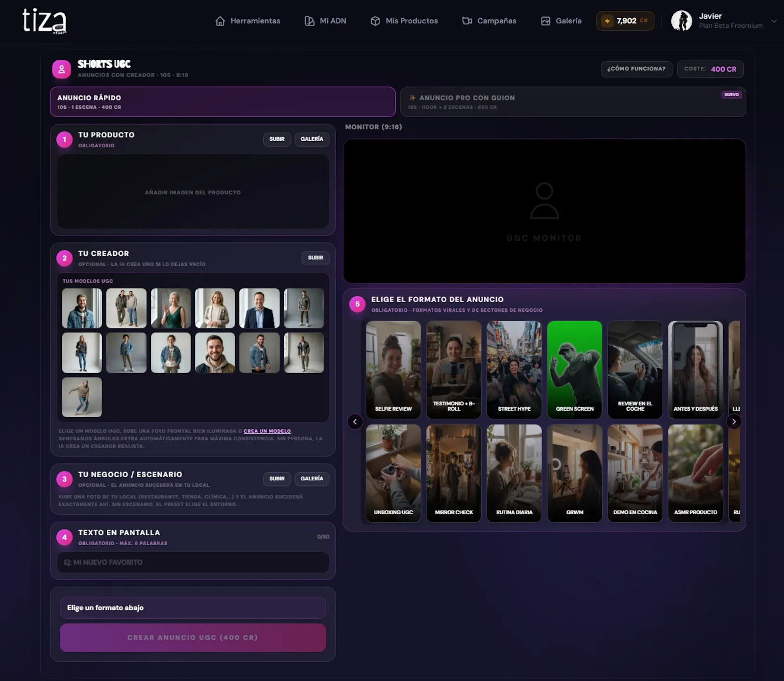Viewport: 784px width, 681px height.
Task: Choose the Review en el Coche format
Action: coord(635,370)
